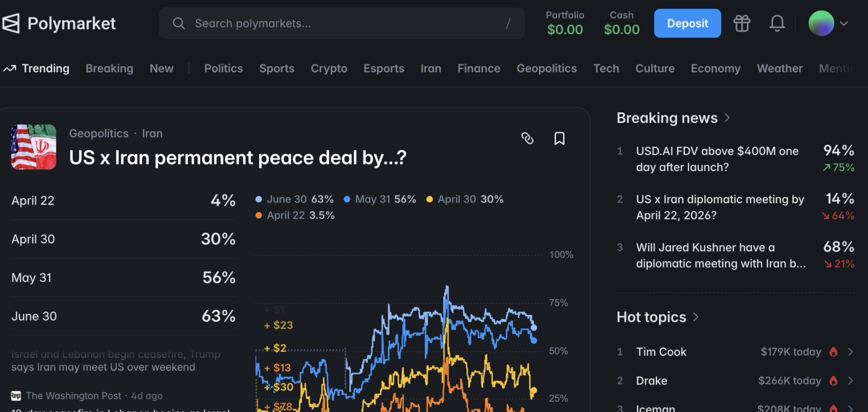Open the Iran breadcrumb link
The image size is (868, 412).
point(152,134)
